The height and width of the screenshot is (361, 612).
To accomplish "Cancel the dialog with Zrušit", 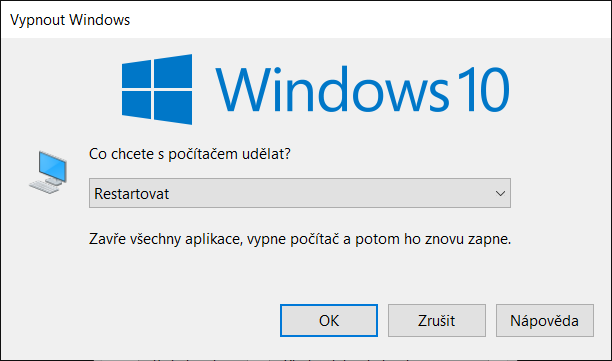I will (x=437, y=320).
